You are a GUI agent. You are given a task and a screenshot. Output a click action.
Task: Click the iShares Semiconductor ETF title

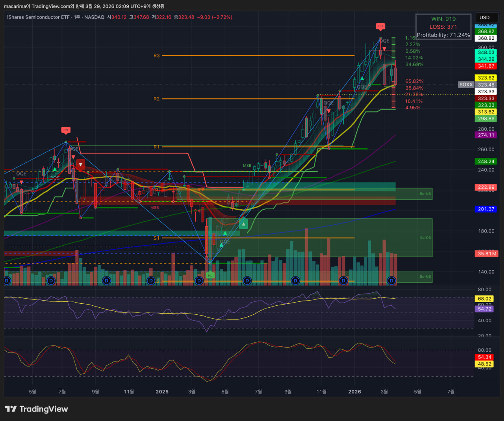coord(38,17)
